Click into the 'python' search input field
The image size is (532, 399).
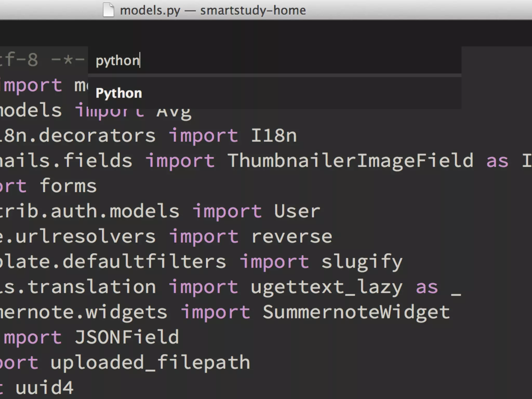(275, 60)
